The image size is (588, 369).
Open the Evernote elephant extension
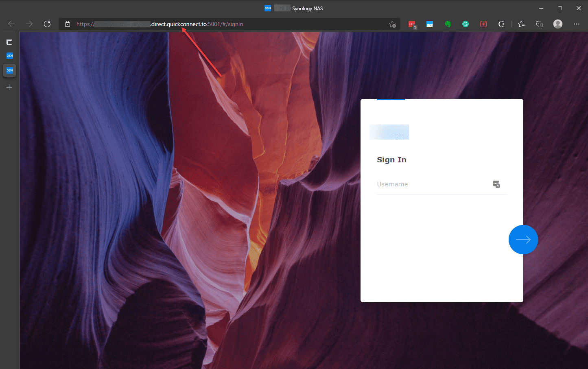(x=448, y=24)
